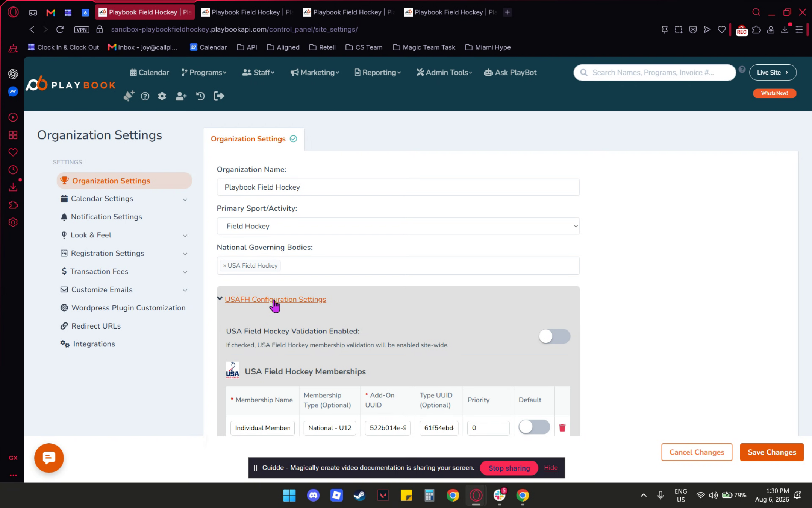Open Wordpress Plugin Customization settings

128,308
